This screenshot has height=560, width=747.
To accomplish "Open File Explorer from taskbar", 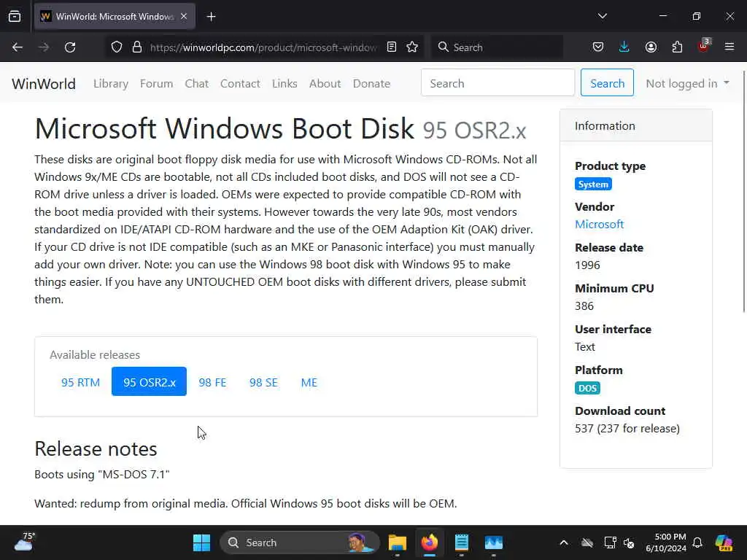I will tap(398, 542).
